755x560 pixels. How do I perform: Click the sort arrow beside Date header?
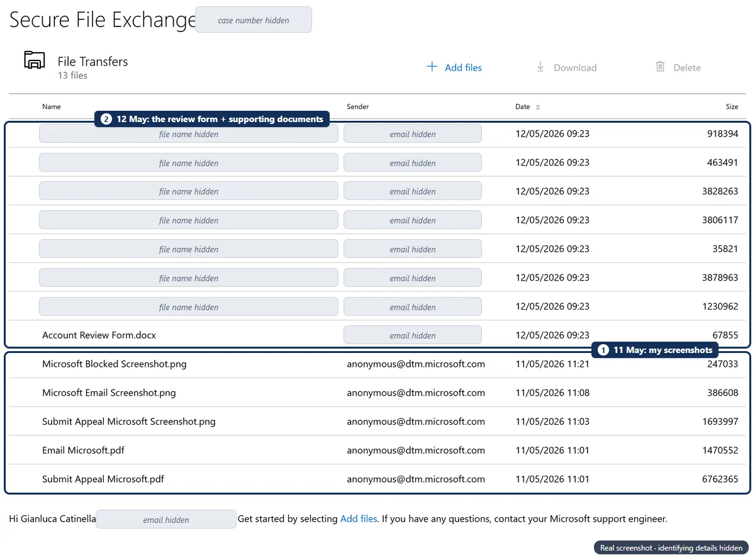point(538,107)
